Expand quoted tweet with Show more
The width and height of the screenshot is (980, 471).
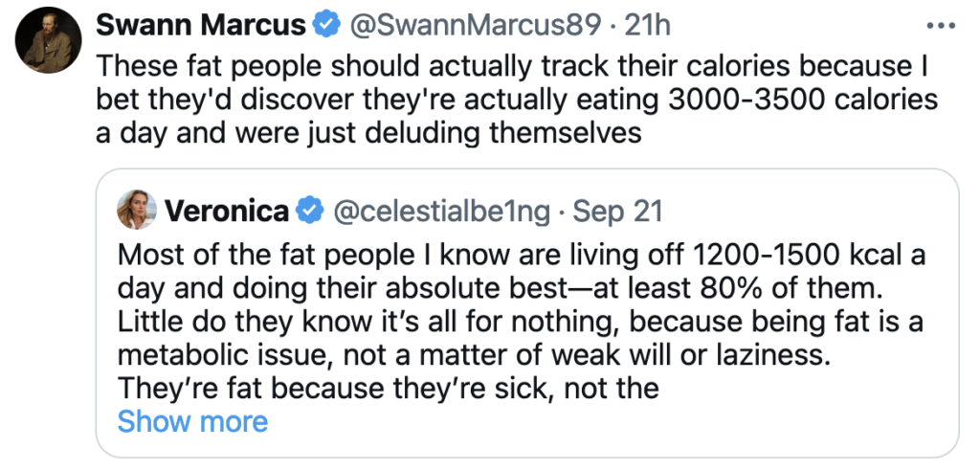(192, 421)
